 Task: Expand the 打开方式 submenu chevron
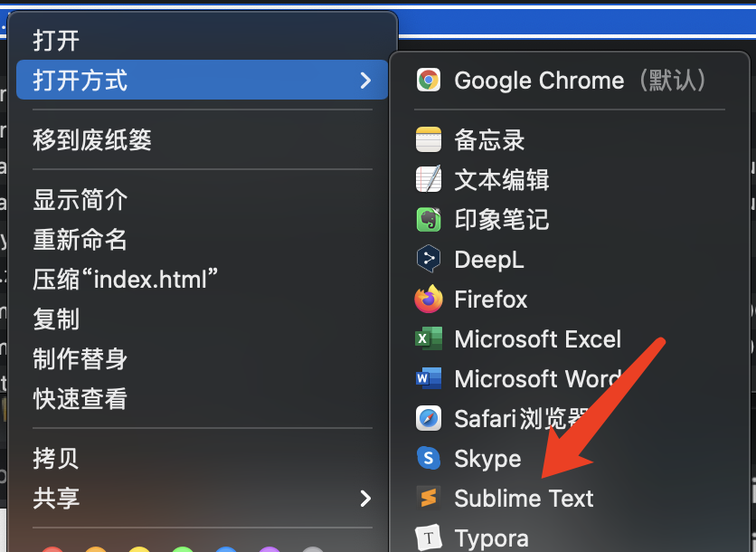point(366,81)
